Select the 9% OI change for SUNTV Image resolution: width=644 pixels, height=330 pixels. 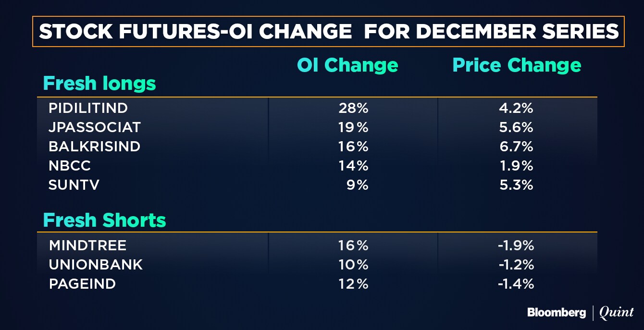tap(358, 185)
